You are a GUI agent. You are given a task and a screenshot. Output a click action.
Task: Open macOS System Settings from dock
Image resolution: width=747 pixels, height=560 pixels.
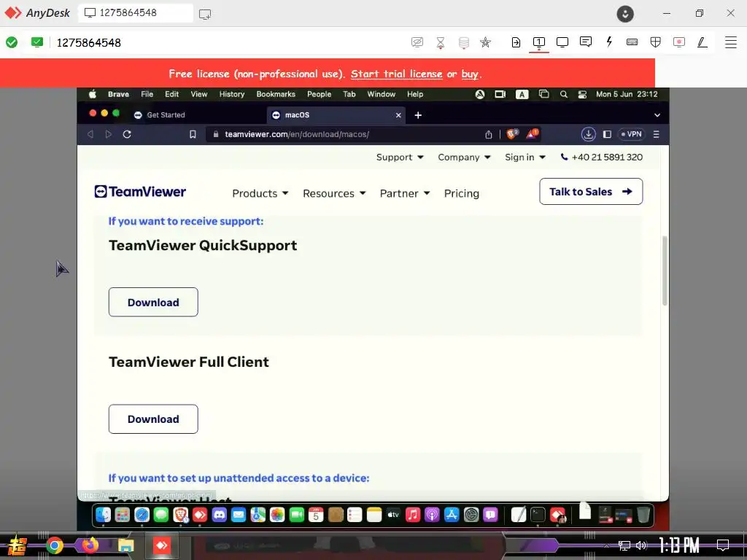point(471,515)
